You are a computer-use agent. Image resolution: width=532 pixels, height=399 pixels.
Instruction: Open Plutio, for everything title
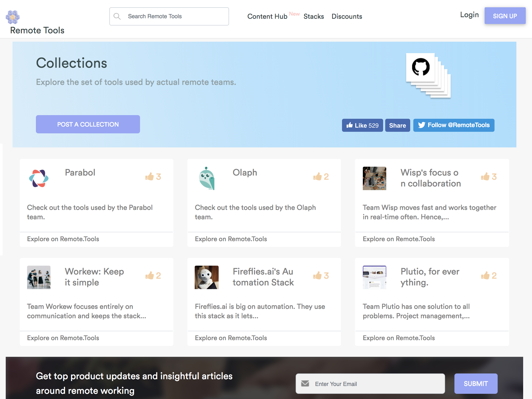(430, 277)
